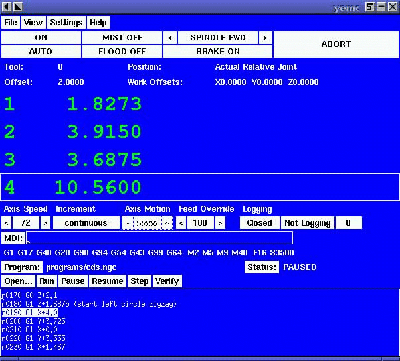Focus the MDI command input field
Viewport: 400px width, 361px height.
[160, 238]
